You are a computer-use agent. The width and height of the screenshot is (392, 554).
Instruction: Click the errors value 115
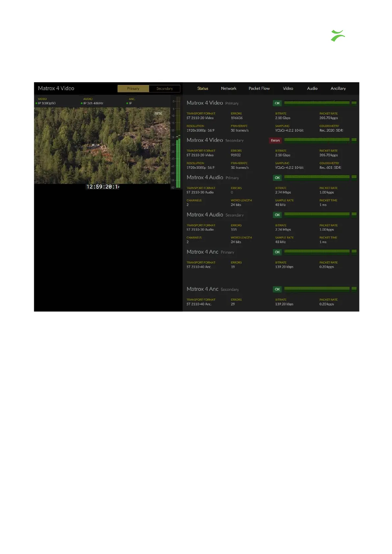234,230
